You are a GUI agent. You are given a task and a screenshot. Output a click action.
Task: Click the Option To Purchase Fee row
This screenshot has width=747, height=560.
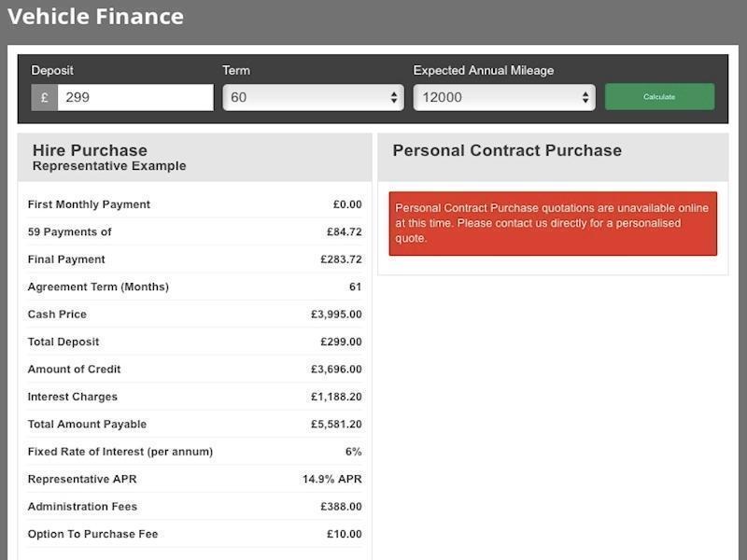point(194,534)
